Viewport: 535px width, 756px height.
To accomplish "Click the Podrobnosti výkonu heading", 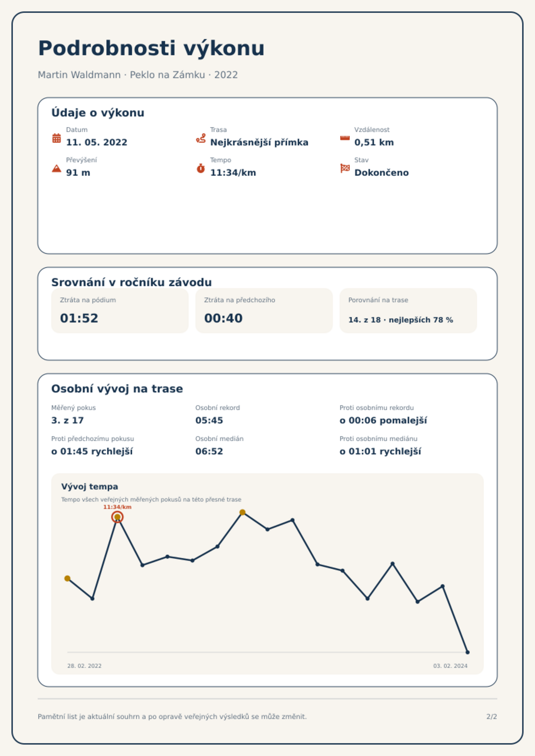I will tap(151, 48).
